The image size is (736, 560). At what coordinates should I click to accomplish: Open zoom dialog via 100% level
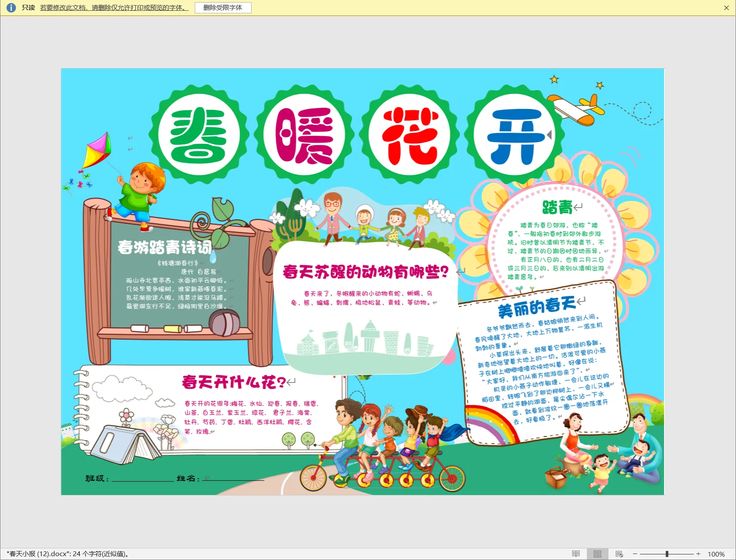(x=716, y=554)
